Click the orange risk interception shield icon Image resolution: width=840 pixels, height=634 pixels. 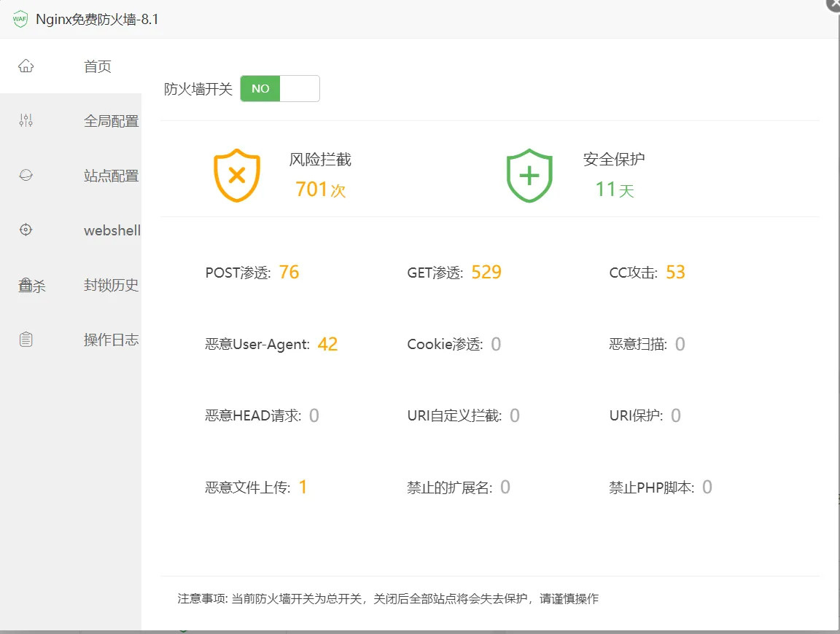click(236, 175)
